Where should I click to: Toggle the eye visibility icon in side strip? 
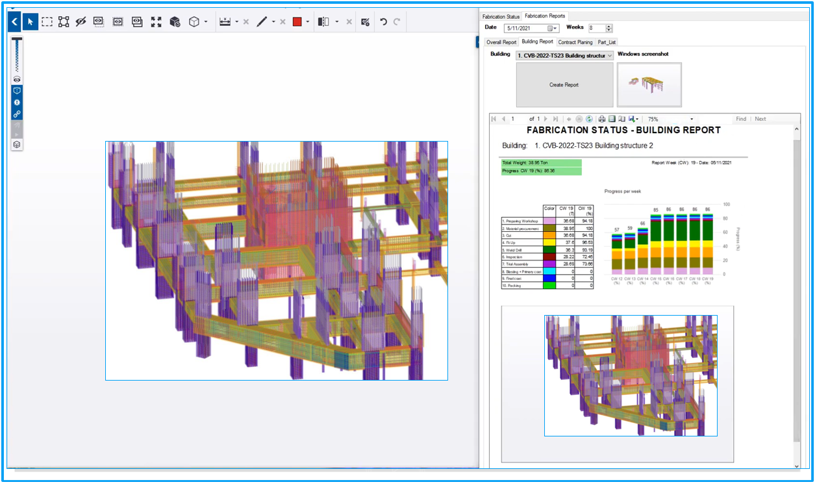click(x=17, y=79)
